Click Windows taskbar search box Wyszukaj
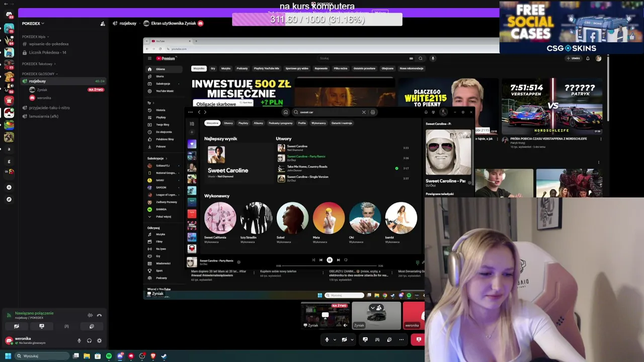The height and width of the screenshot is (362, 644). (41, 356)
